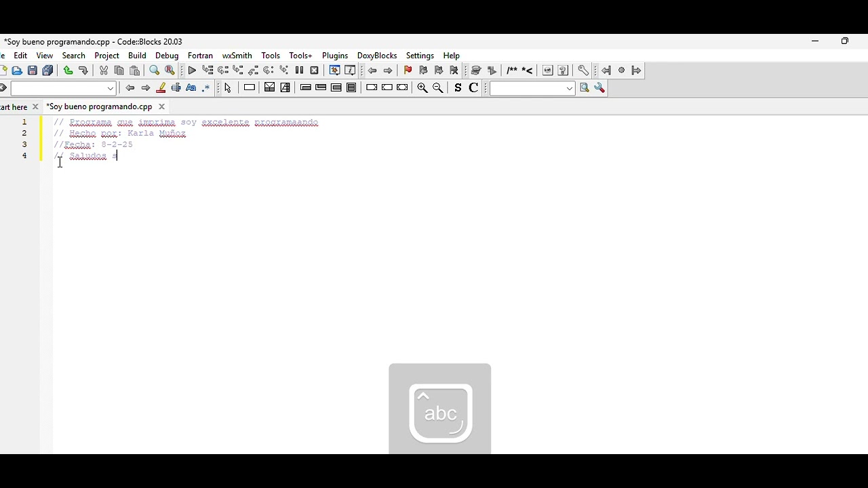Cut selection with the scissors icon
This screenshot has height=488, width=868.
pyautogui.click(x=104, y=70)
